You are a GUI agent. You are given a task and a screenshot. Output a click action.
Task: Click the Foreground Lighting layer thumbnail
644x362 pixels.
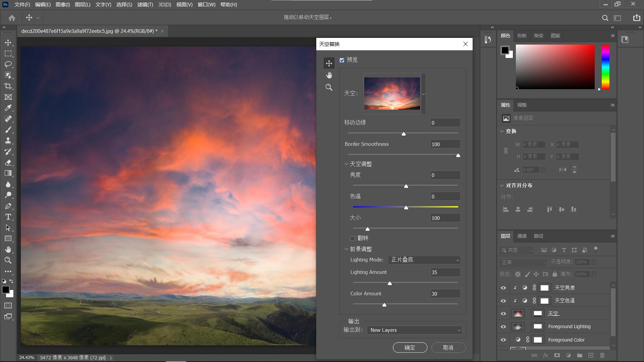click(518, 326)
